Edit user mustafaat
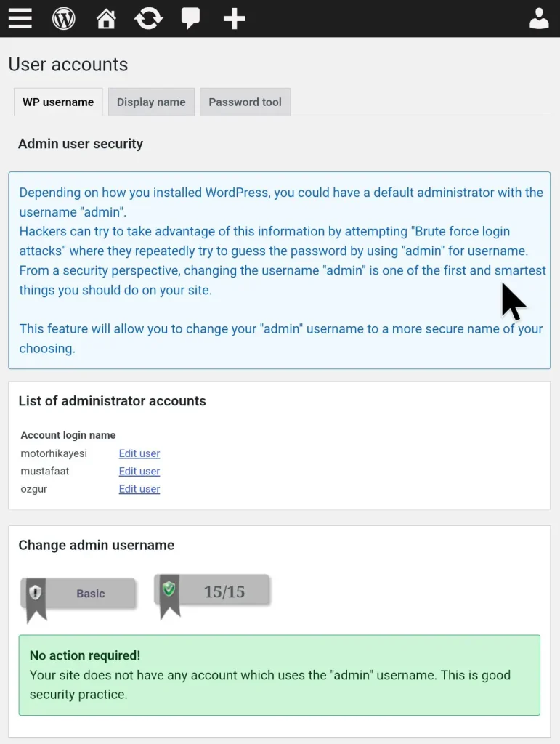Screen dimensions: 560x744 tap(139, 471)
